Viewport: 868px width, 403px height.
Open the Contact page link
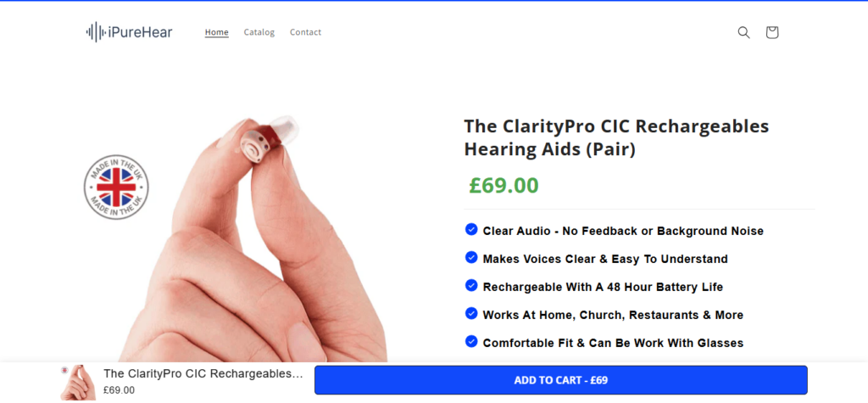(305, 32)
